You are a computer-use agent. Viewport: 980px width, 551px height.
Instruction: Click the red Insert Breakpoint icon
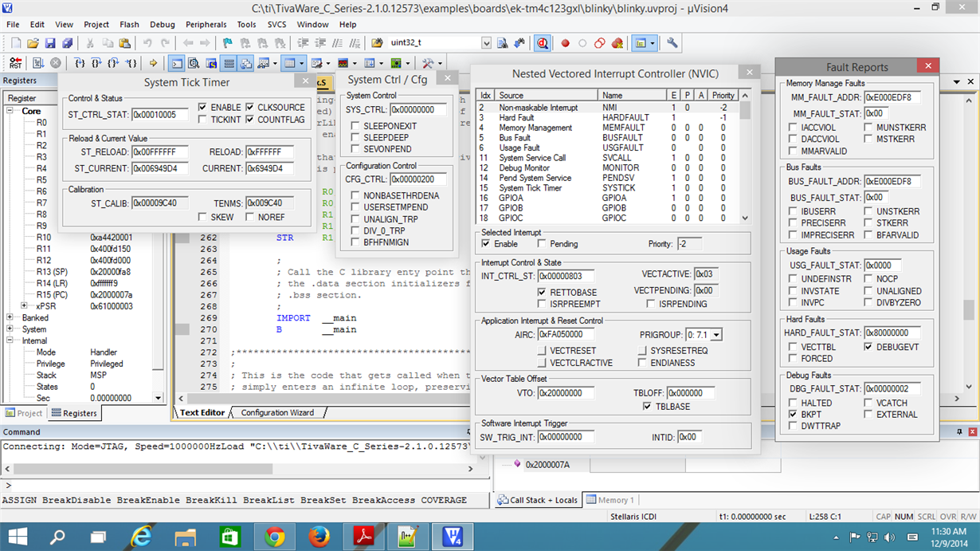pos(566,43)
